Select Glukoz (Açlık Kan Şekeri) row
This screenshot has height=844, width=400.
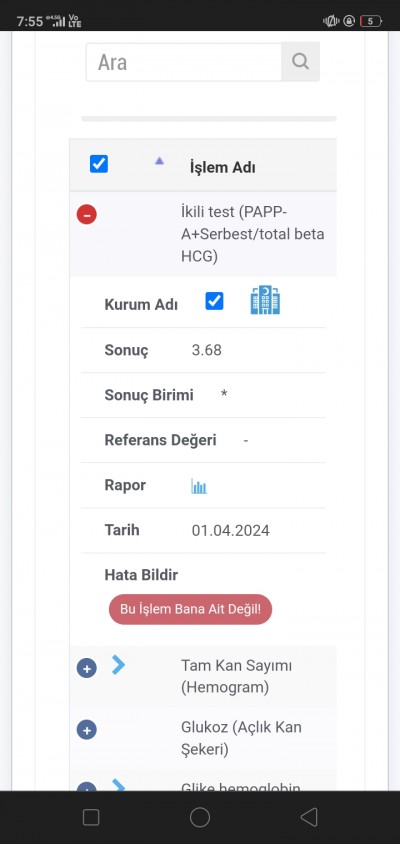coord(203,738)
